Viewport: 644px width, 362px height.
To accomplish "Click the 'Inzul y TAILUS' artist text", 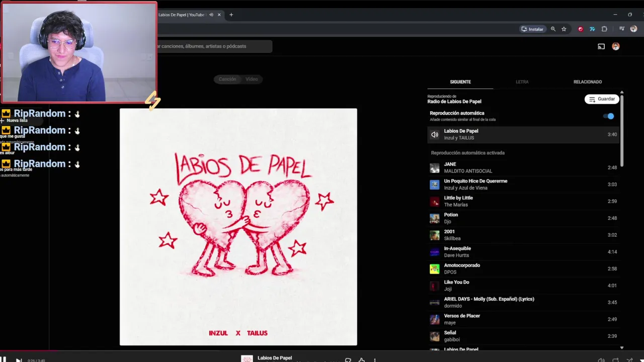I will [x=459, y=138].
